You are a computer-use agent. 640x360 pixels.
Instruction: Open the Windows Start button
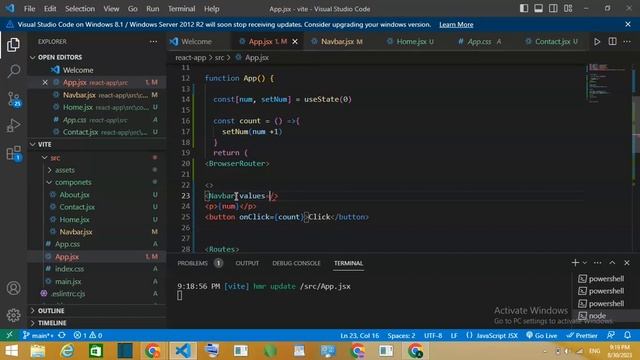tap(11, 351)
